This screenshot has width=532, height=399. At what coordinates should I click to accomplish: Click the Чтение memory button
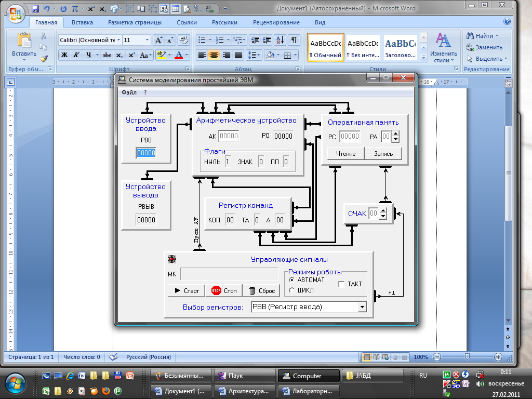pyautogui.click(x=345, y=154)
